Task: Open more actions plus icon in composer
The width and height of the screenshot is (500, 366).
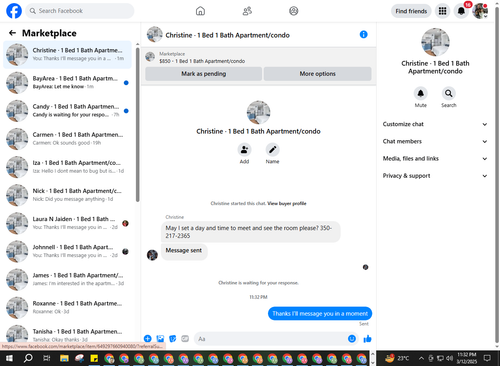Action: pos(148,339)
